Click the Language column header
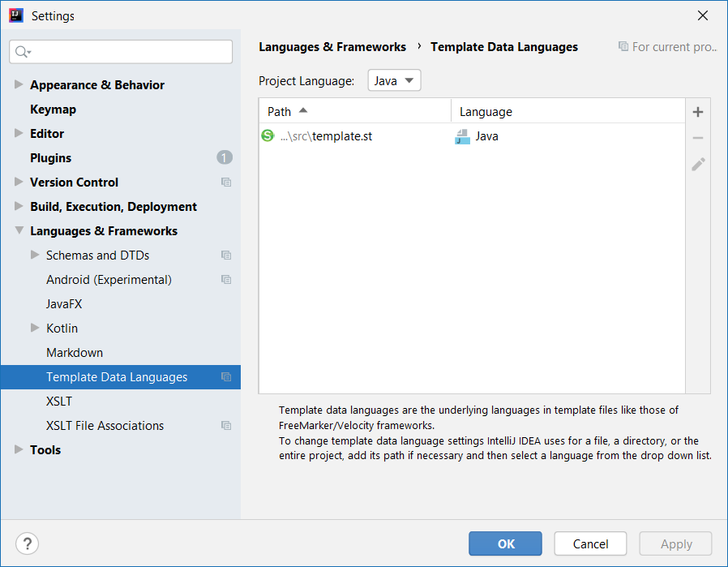The image size is (728, 567). coord(568,111)
